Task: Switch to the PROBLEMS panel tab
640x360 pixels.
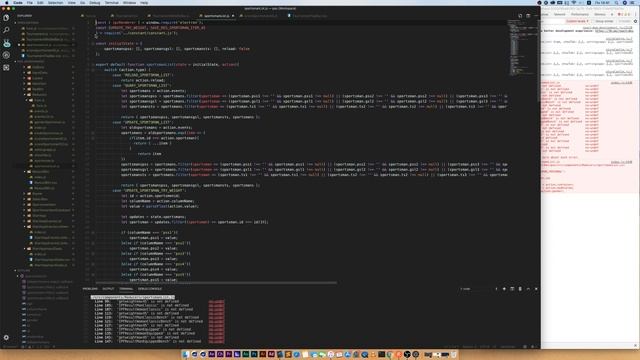Action: (90, 289)
